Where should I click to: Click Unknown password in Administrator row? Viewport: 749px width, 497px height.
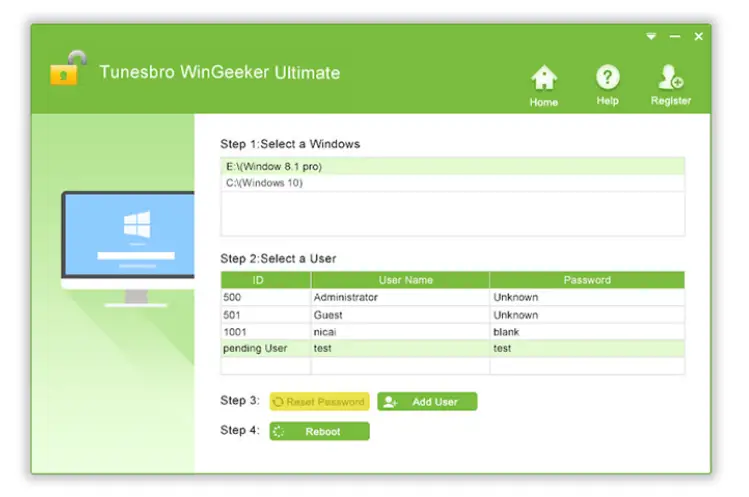(x=587, y=297)
